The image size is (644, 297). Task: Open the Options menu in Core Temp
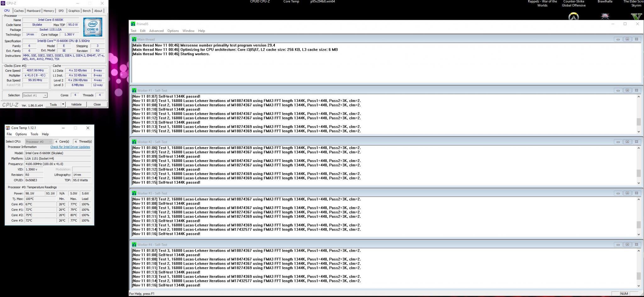(21, 134)
